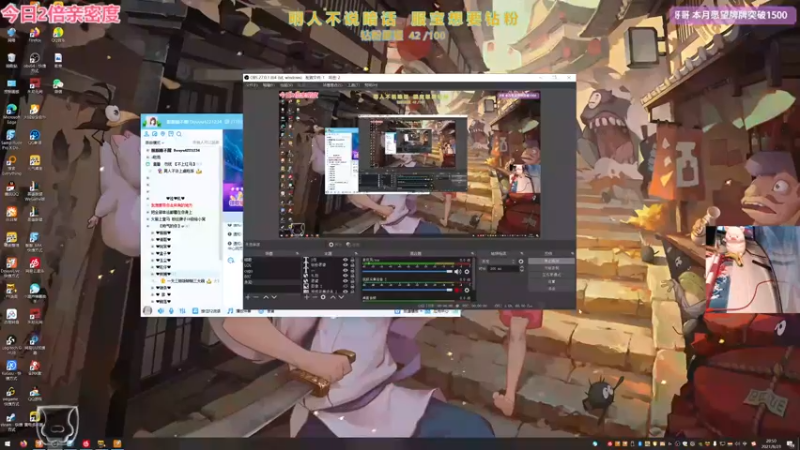
Task: Open source properties gear in Sources panel
Action: click(323, 297)
